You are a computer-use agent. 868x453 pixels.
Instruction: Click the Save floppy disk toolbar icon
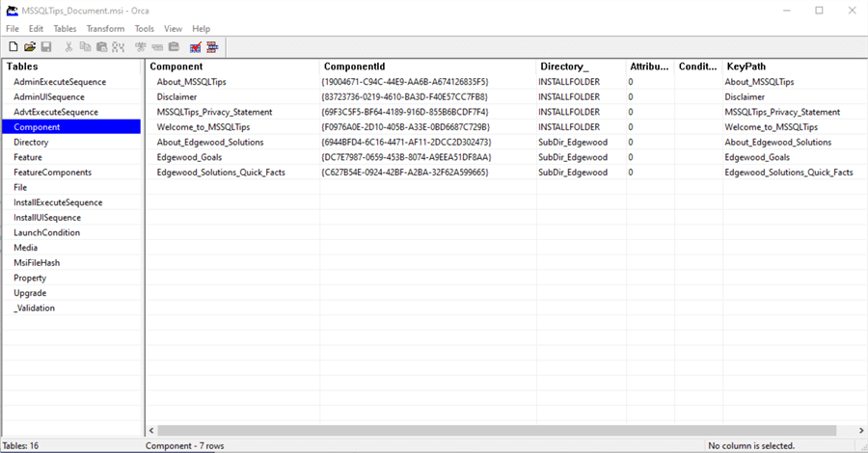46,47
